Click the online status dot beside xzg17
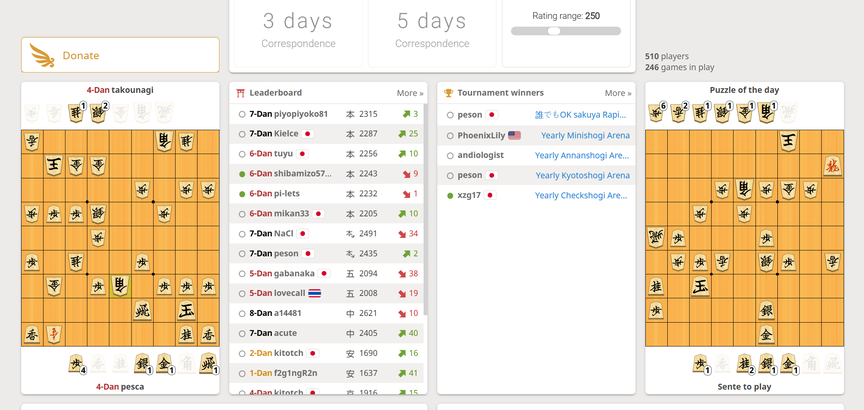This screenshot has height=410, width=864. click(x=450, y=195)
